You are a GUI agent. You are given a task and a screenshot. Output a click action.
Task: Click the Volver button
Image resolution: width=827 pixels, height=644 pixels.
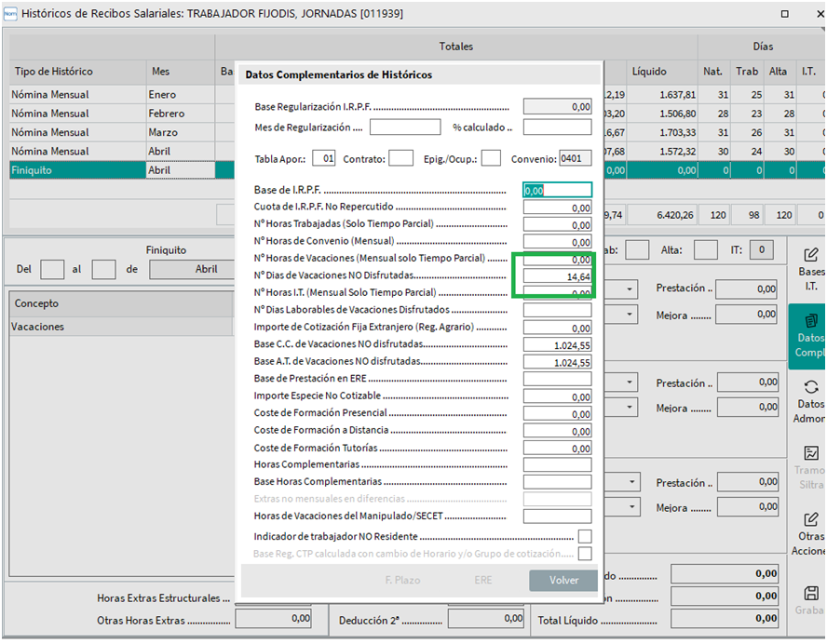click(563, 580)
